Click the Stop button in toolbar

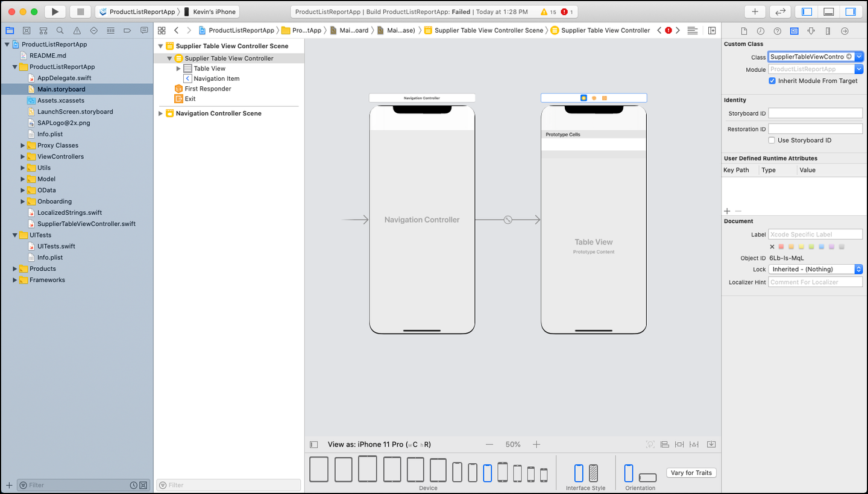pyautogui.click(x=80, y=11)
